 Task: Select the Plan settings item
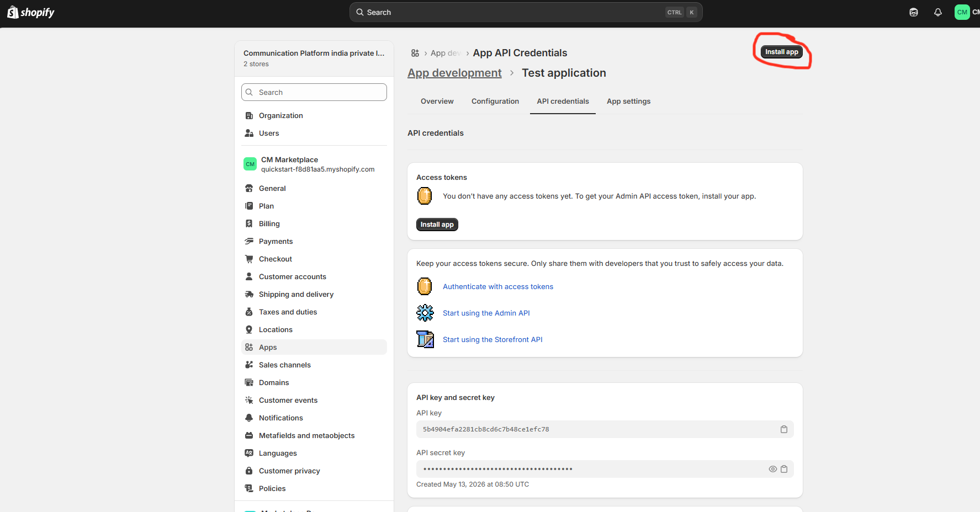pos(314,206)
